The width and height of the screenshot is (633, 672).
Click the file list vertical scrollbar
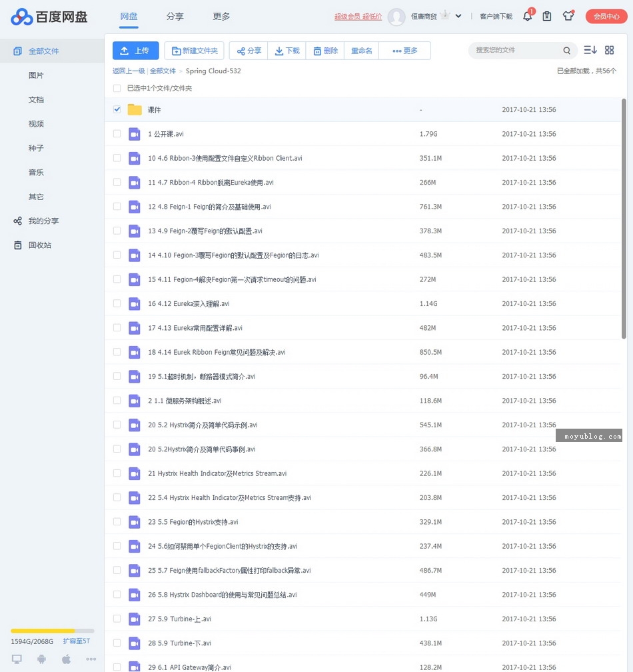tap(624, 219)
